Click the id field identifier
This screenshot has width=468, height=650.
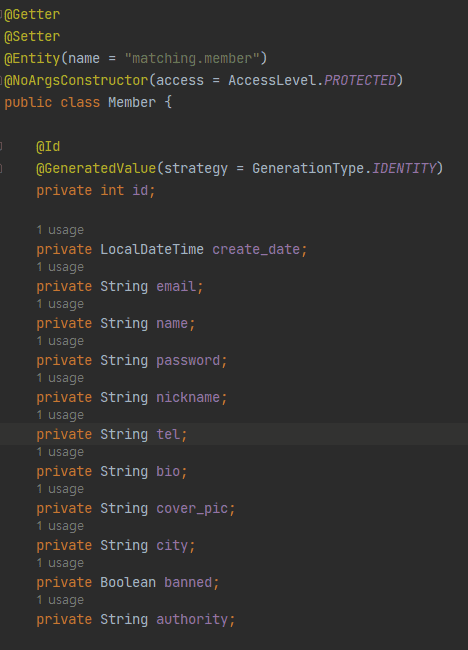[140, 191]
